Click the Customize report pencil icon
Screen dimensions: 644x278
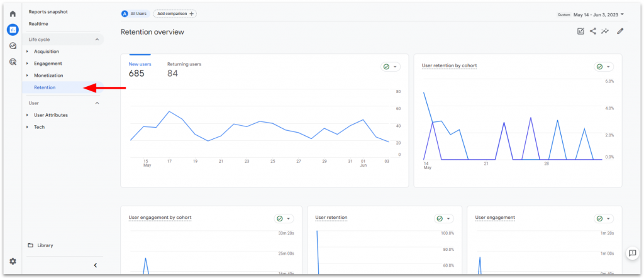click(x=620, y=31)
